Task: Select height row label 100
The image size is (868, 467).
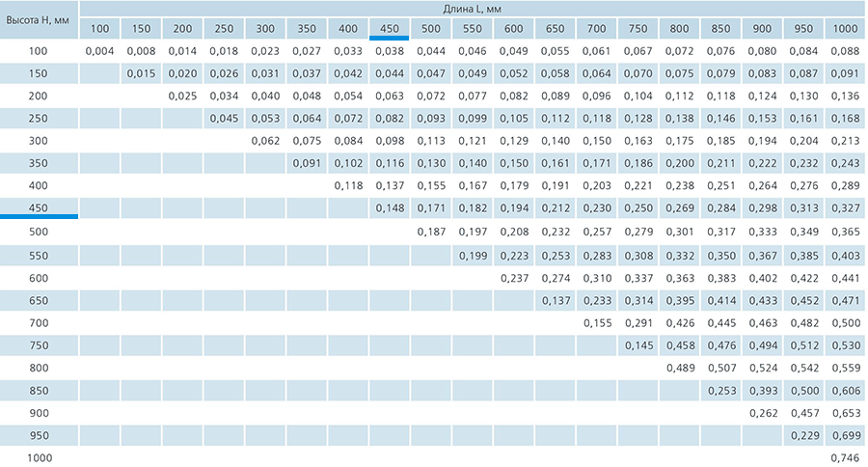Action: coord(39,51)
